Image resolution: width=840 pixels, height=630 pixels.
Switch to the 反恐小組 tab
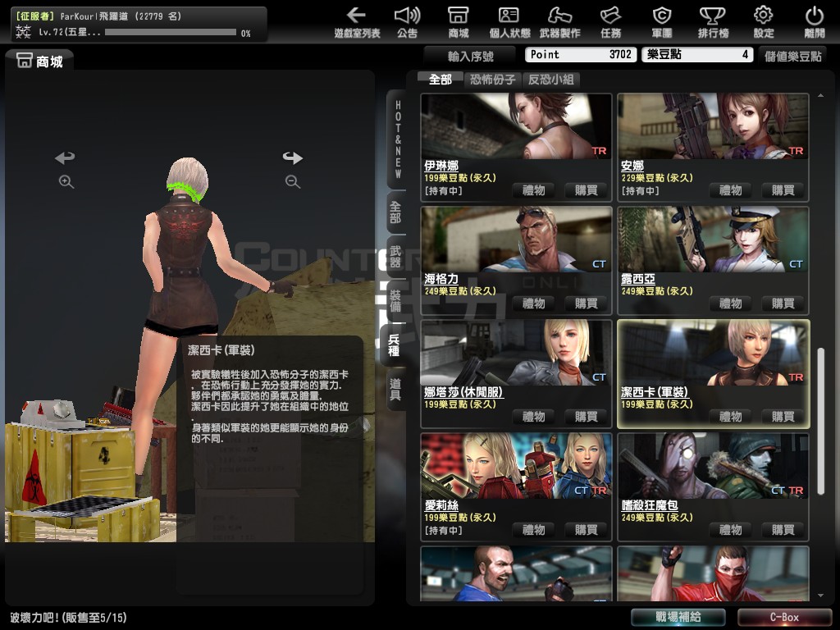coord(551,80)
